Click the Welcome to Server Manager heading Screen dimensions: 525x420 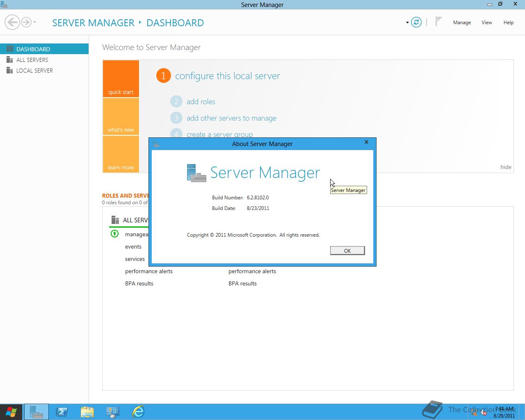pyautogui.click(x=151, y=48)
